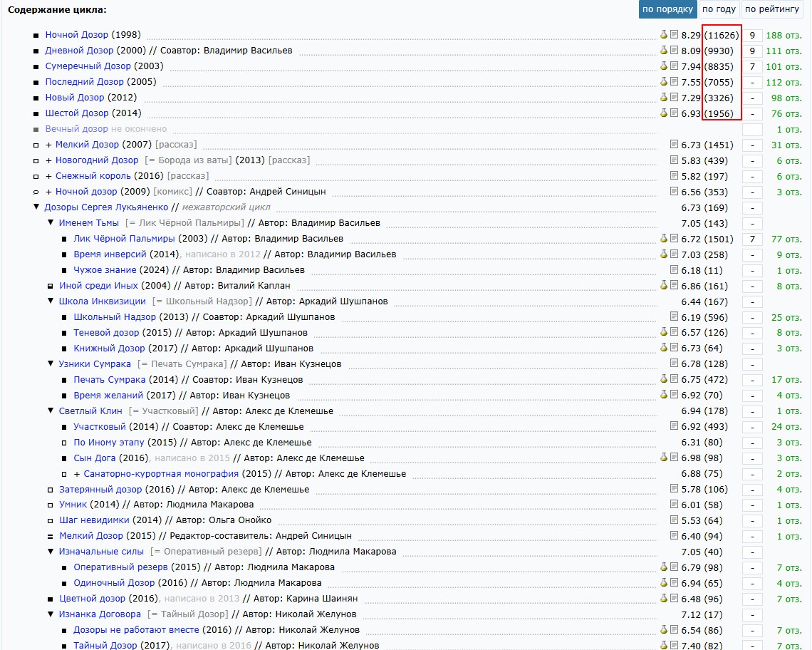Open the annotation icon for Мелкий Дозор (2007)
The height and width of the screenshot is (650, 812).
(674, 144)
